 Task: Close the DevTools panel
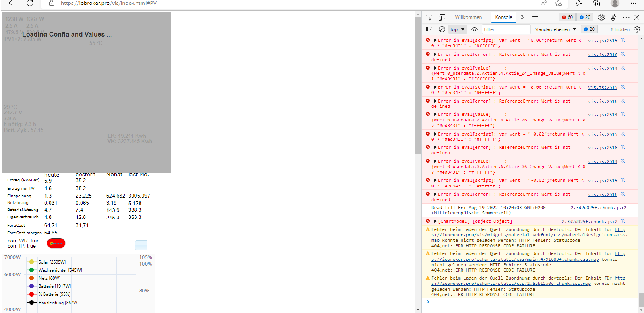[637, 17]
